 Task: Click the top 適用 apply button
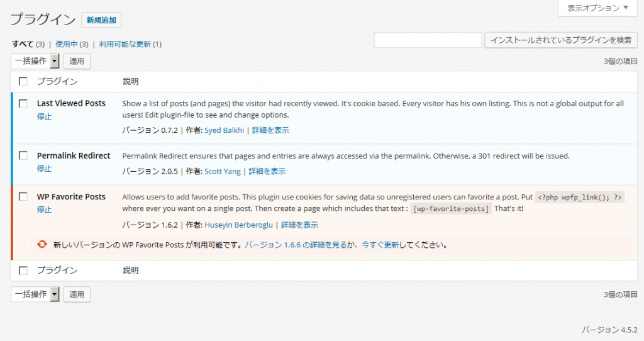tap(77, 61)
